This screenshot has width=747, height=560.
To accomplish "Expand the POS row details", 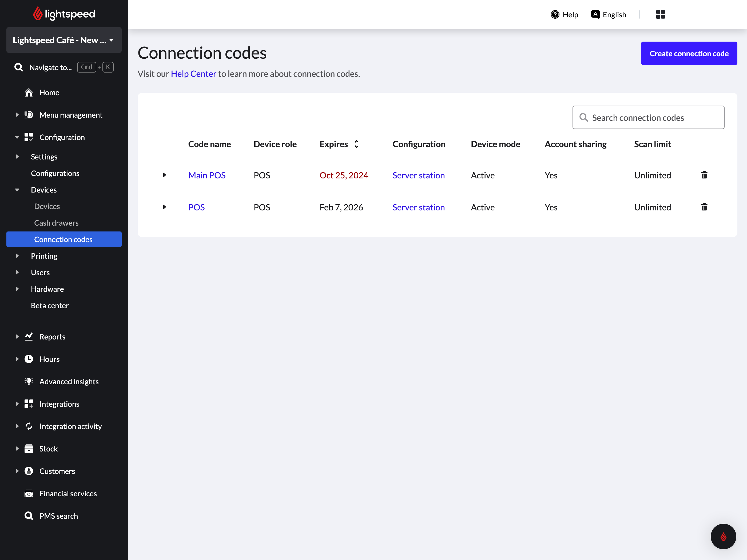I will (164, 207).
